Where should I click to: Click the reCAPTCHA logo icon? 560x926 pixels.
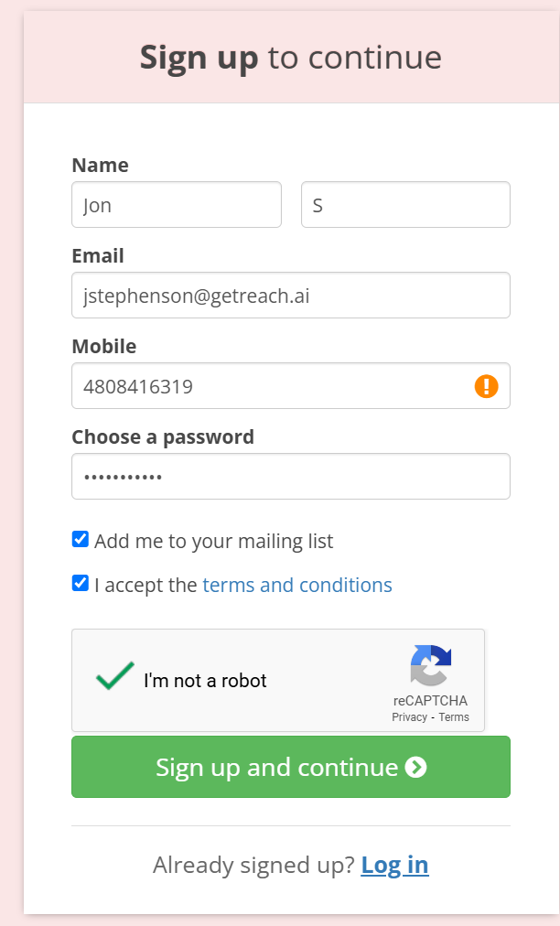click(x=431, y=665)
